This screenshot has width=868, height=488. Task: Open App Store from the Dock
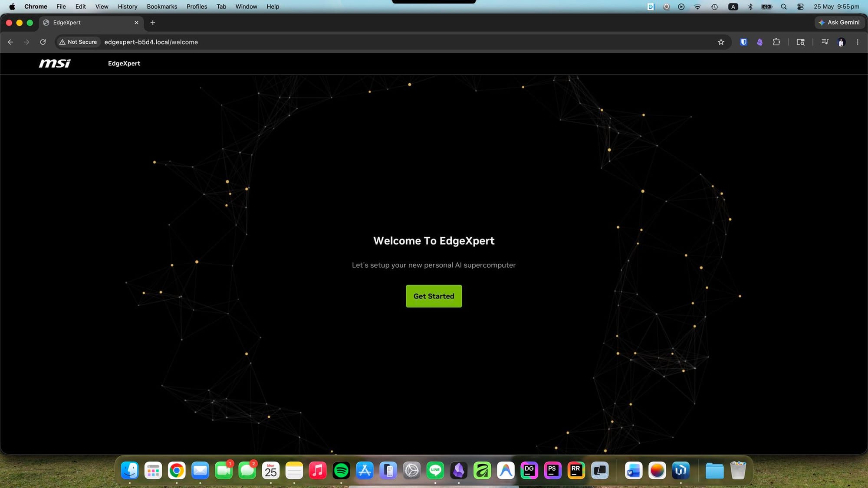coord(365,470)
